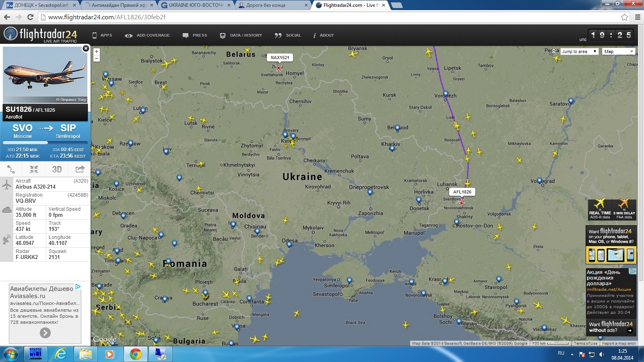Screen dimensions: 644x362
Task: Go back with the browser back arrow
Action: coord(7,17)
